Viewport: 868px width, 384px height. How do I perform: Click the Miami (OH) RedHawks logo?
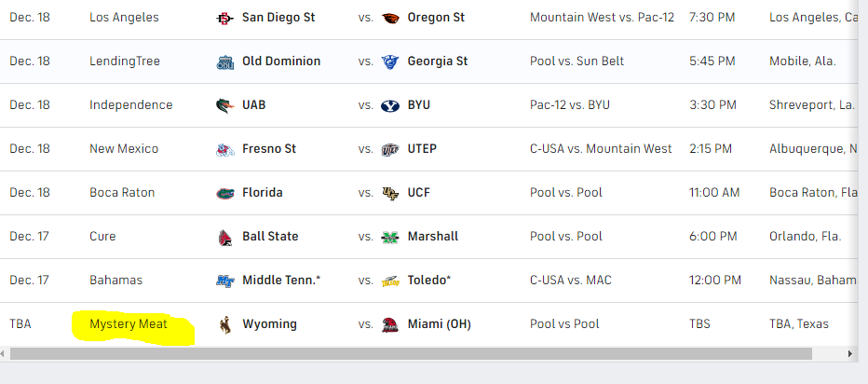[x=390, y=324]
